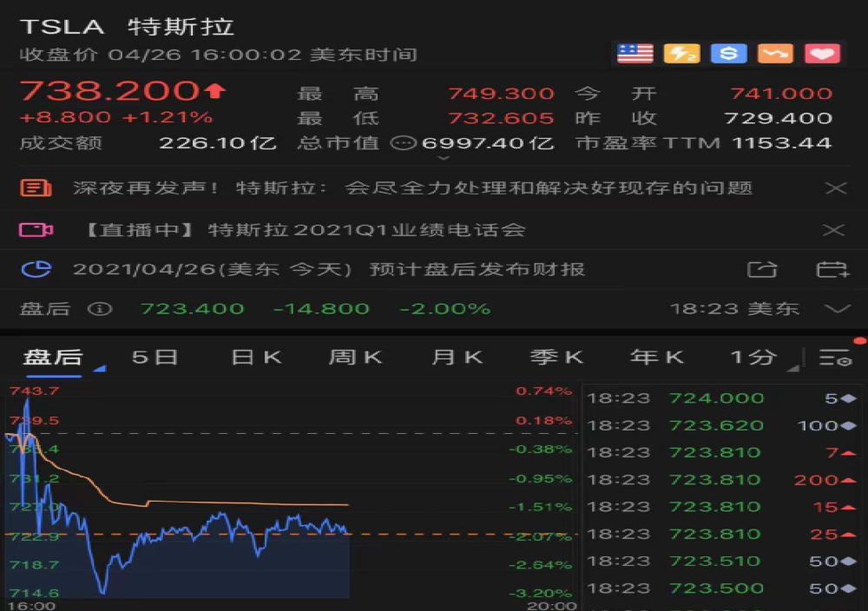The image size is (868, 611).
Task: Select the 723.620 trade tick row
Action: click(x=722, y=425)
